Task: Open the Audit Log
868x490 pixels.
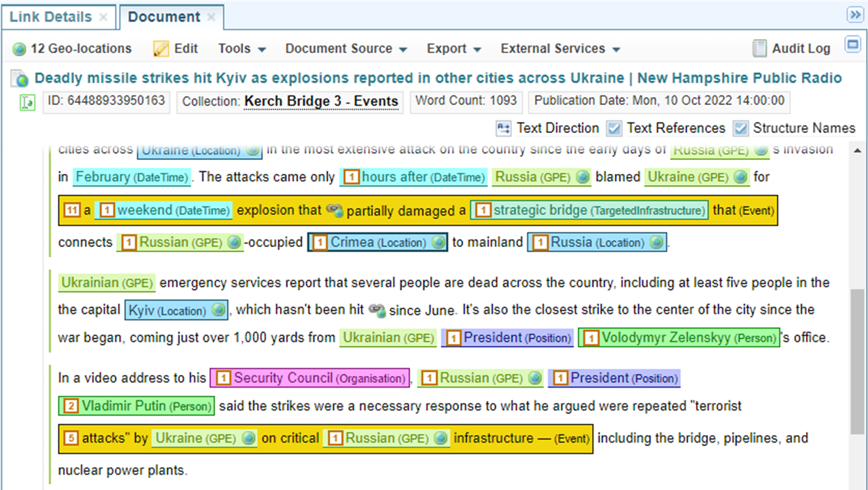Action: pyautogui.click(x=792, y=49)
